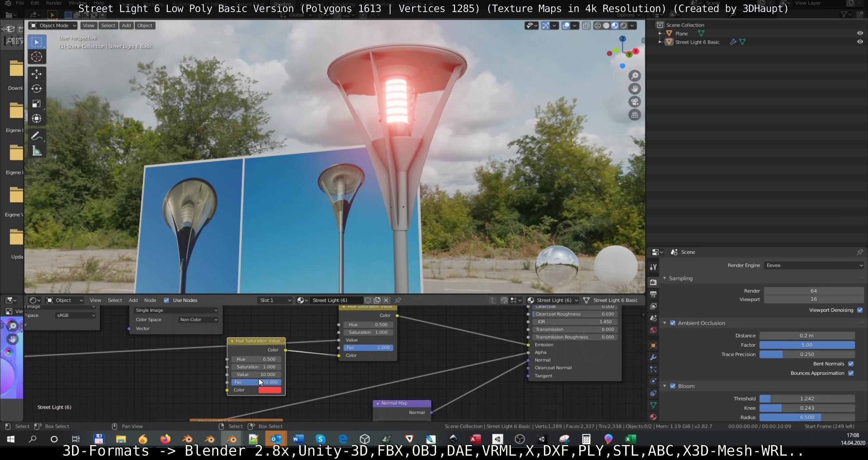Open the node editor Add menu
The width and height of the screenshot is (868, 460).
point(133,300)
